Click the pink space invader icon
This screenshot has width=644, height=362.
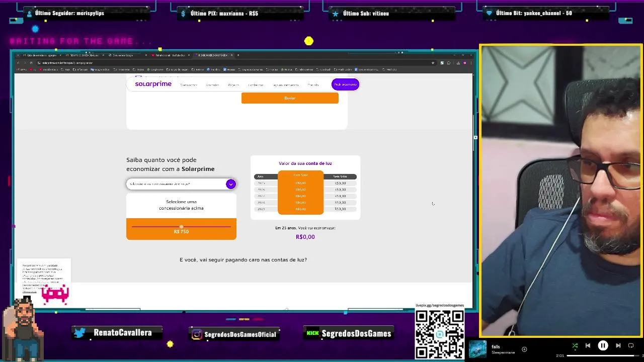coord(55,294)
